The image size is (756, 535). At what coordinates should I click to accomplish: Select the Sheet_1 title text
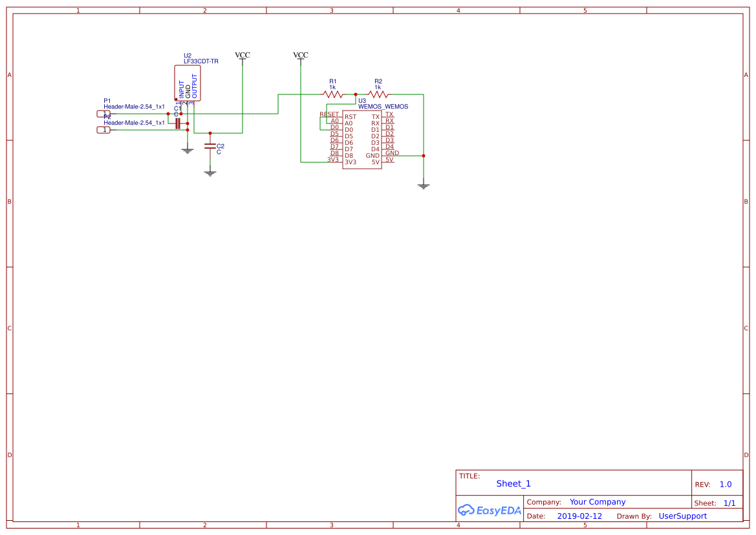coord(513,483)
